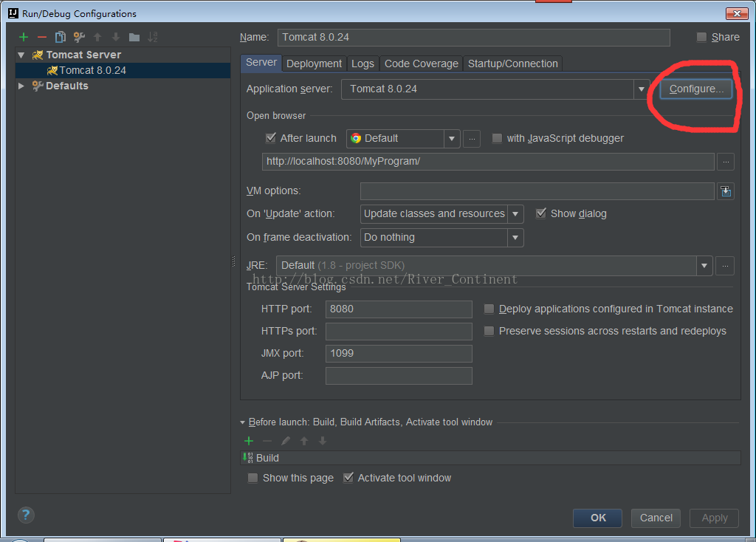Open the Code Coverage tab
756x542 pixels.
[x=422, y=64]
